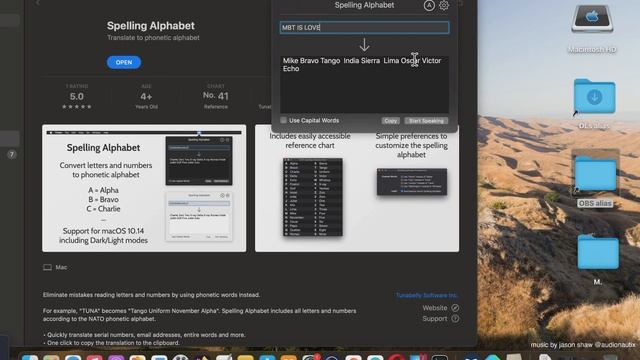Click the Spelling Alphabet app title heading

click(151, 26)
